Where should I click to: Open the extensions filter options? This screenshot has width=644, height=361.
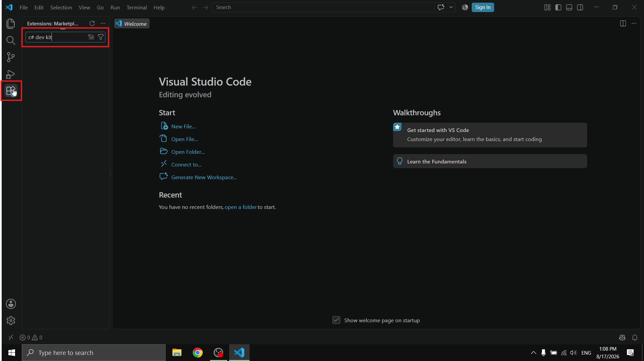[x=101, y=37]
